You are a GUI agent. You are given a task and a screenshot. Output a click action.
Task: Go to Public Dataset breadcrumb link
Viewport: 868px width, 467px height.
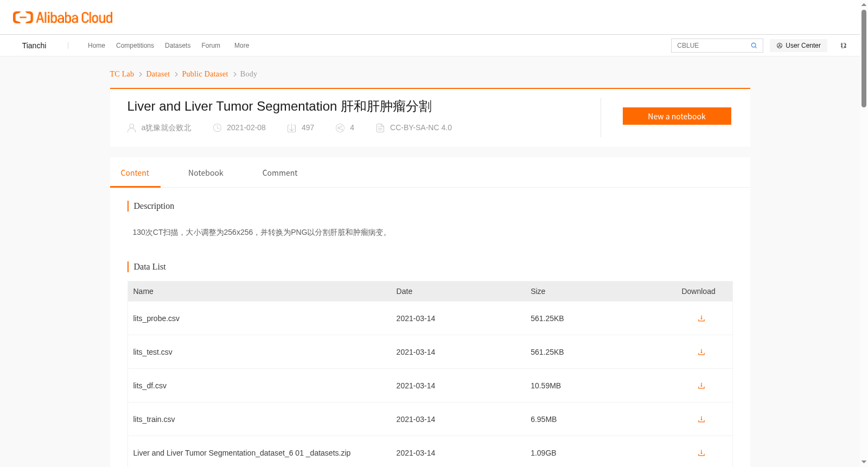(x=205, y=74)
